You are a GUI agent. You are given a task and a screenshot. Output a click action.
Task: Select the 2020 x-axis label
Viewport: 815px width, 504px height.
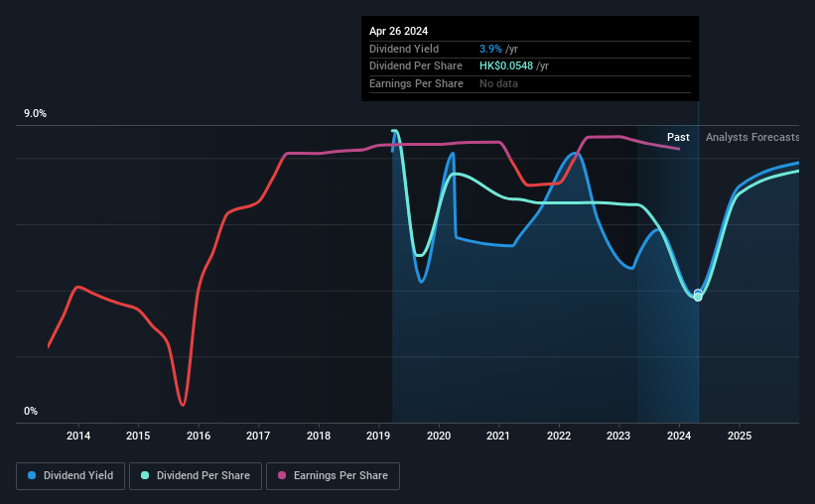[439, 436]
